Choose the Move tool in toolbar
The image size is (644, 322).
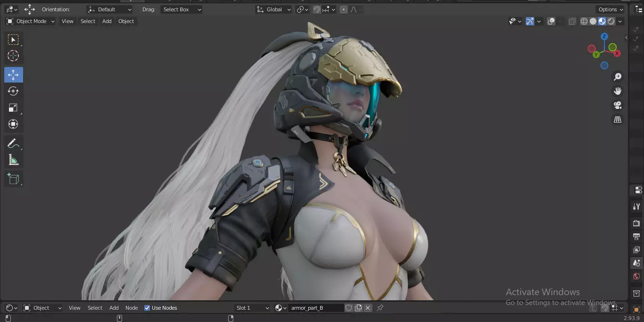pyautogui.click(x=13, y=74)
